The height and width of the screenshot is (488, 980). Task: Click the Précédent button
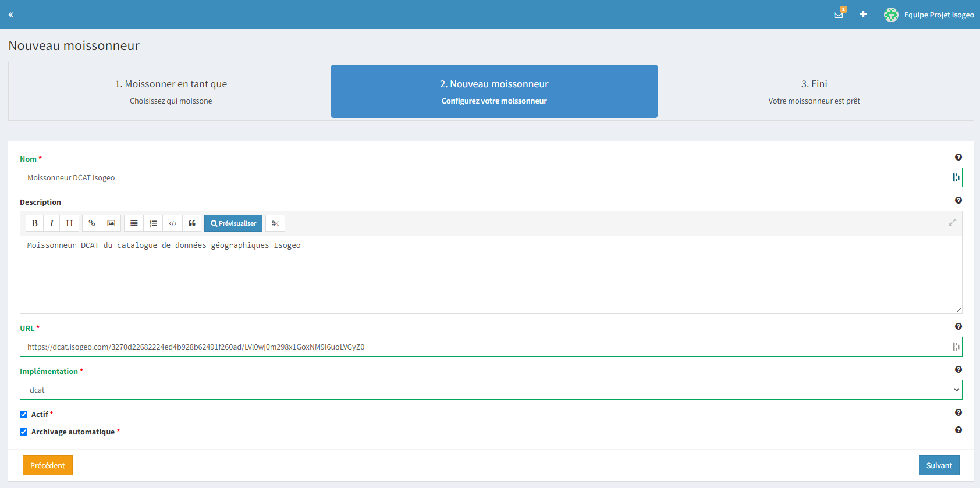[48, 465]
